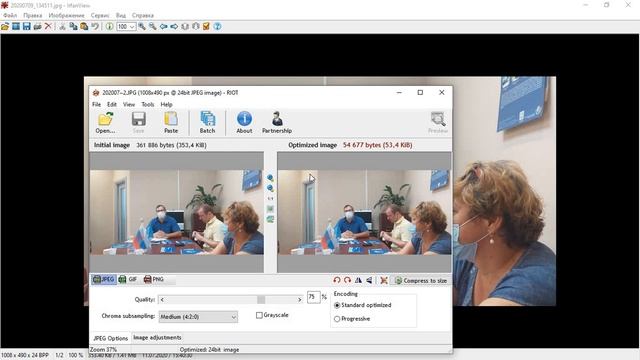Rotate image right in RIOT
The width and height of the screenshot is (640, 360).
[347, 280]
